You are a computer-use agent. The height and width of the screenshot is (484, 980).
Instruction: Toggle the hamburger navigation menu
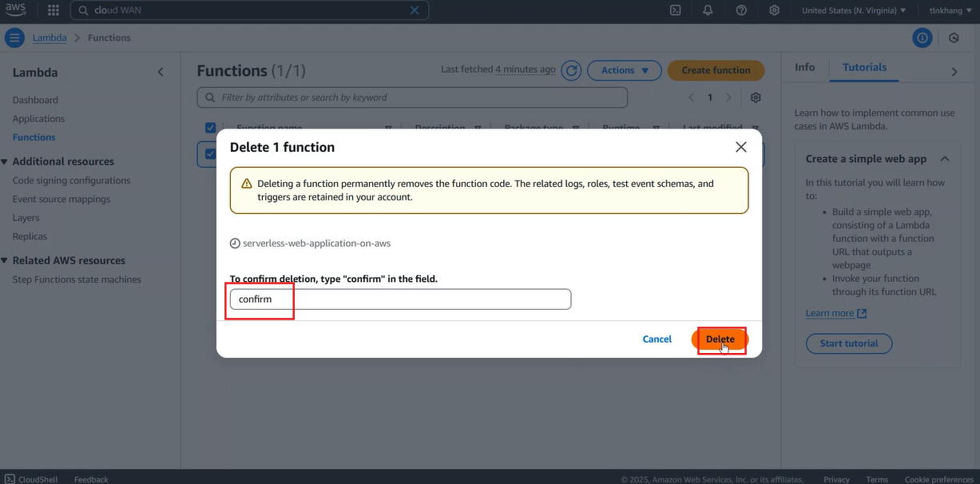tap(14, 38)
